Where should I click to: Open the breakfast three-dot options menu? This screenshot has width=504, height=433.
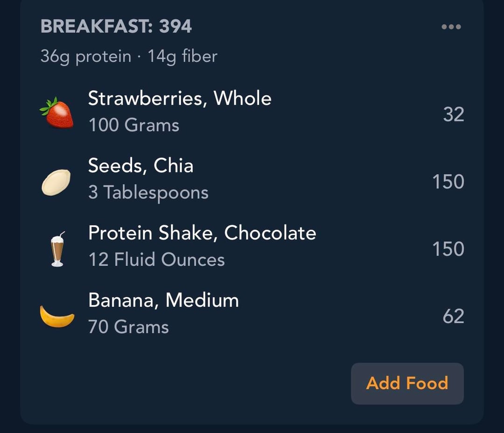(451, 27)
